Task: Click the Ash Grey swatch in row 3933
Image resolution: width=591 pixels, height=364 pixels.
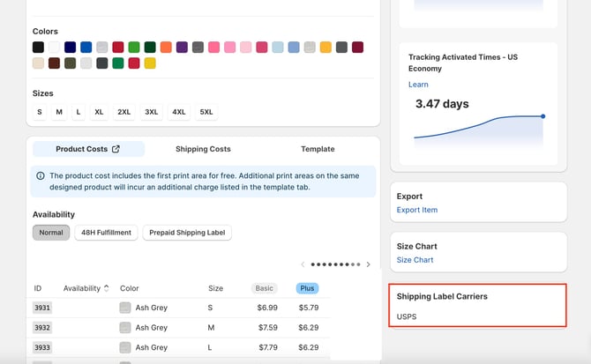Action: click(x=125, y=347)
